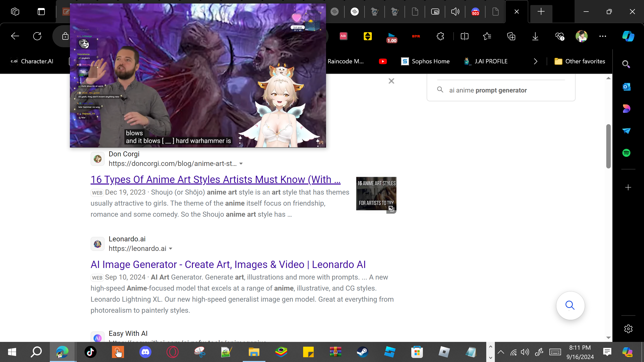644x362 pixels.
Task: Open the tab actions menu
Action: (41, 12)
